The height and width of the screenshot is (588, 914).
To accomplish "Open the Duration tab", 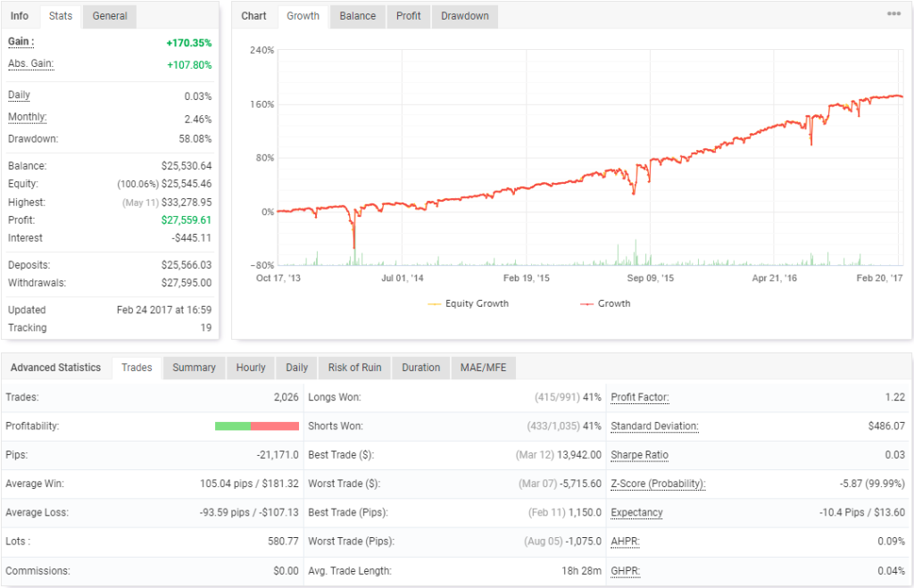I will point(421,368).
